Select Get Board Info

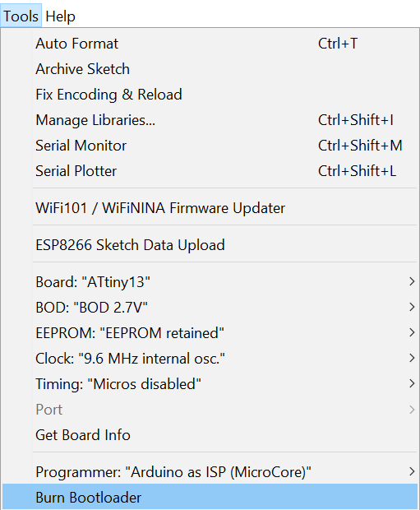point(210,435)
